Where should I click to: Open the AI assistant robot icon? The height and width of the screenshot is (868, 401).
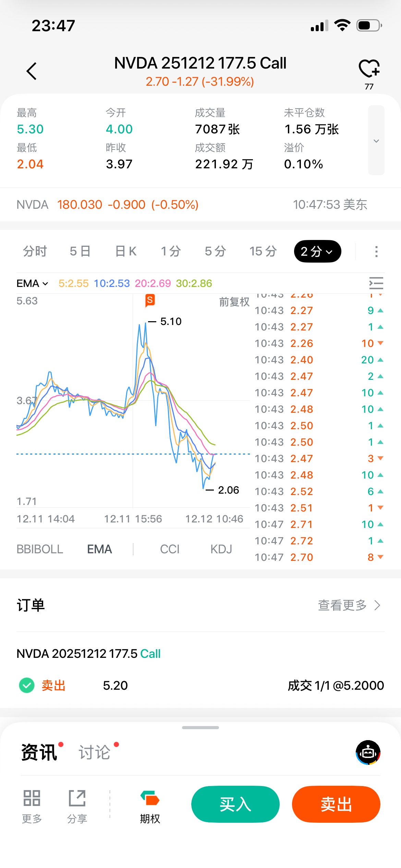tap(368, 752)
